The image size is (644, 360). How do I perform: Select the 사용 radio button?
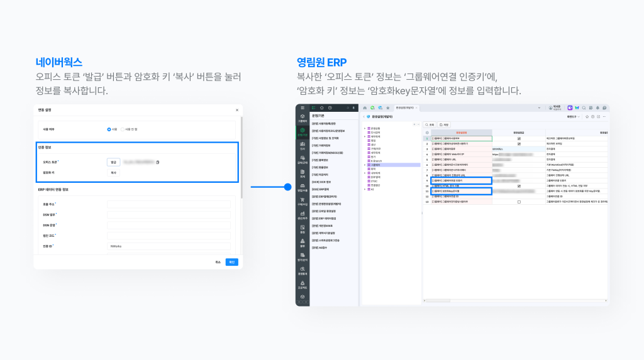109,129
